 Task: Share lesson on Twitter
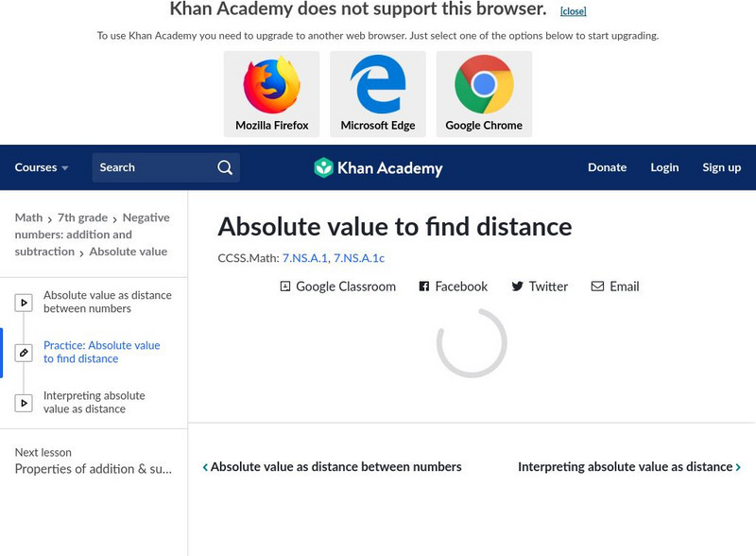(540, 287)
